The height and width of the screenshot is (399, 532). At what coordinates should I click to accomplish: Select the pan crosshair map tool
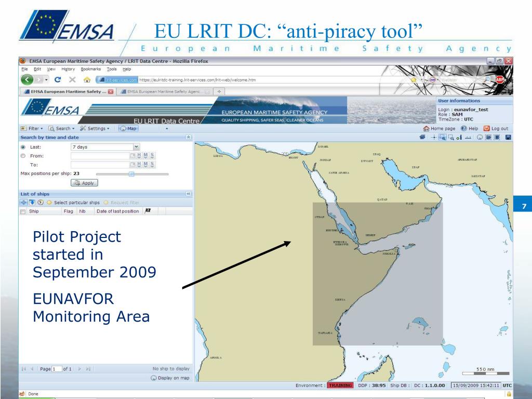click(x=434, y=137)
